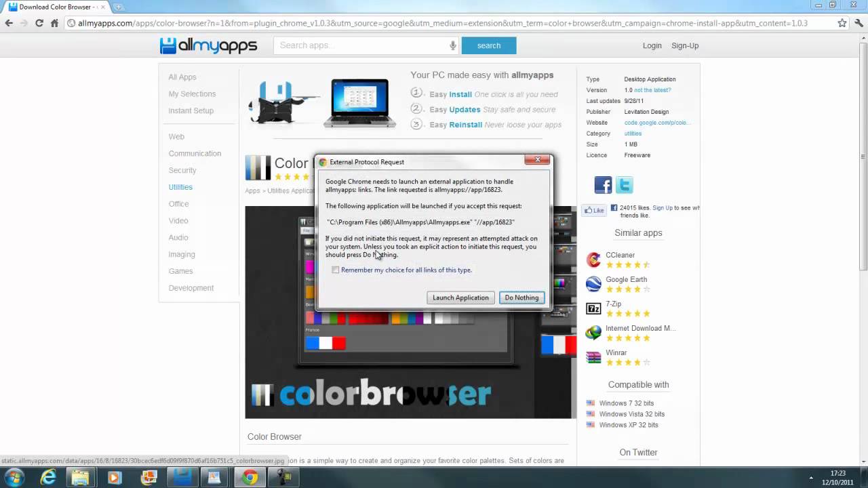Close the External Protocol Request dialog
868x488 pixels.
537,160
